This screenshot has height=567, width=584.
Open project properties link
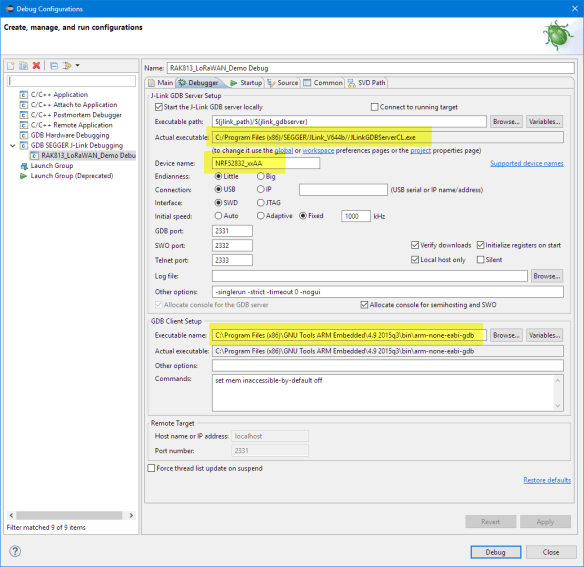420,151
